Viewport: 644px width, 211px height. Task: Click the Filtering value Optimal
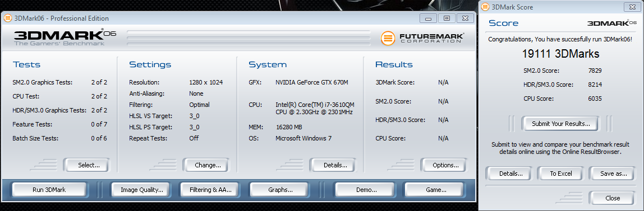click(200, 105)
